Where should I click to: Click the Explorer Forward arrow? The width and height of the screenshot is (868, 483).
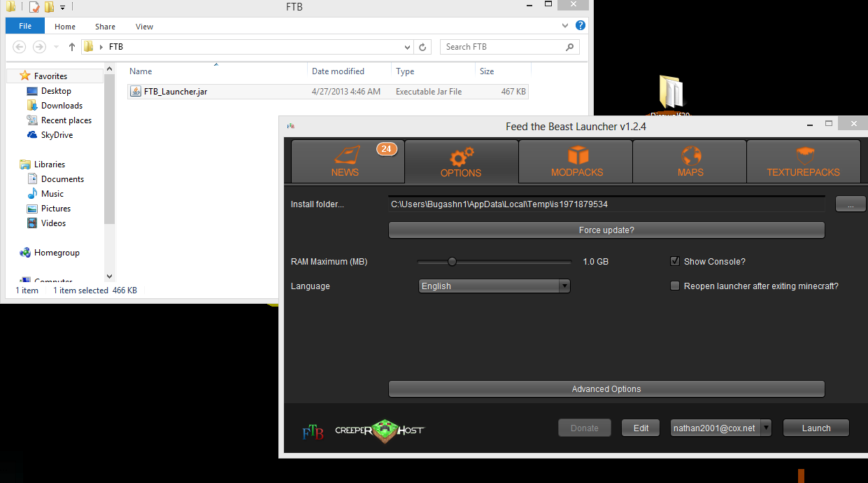[x=39, y=47]
